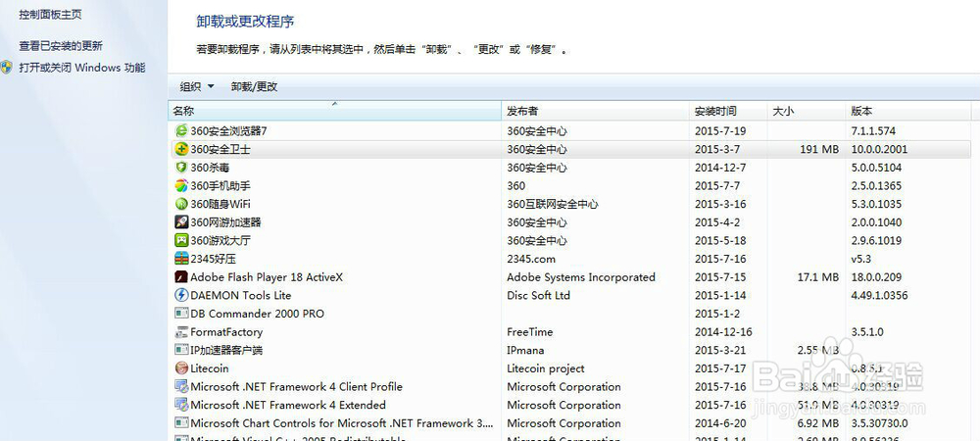The image size is (980, 441).
Task: Click install date 2014-12-16
Action: click(723, 331)
